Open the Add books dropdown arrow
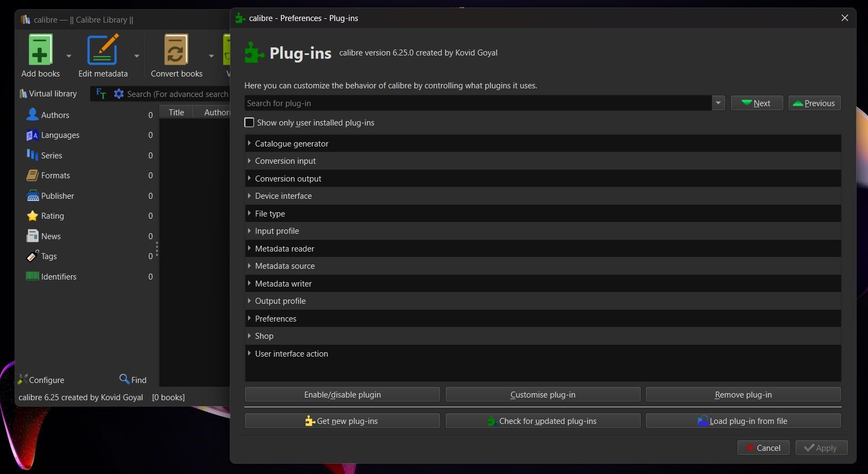The height and width of the screenshot is (474, 868). 69,56
